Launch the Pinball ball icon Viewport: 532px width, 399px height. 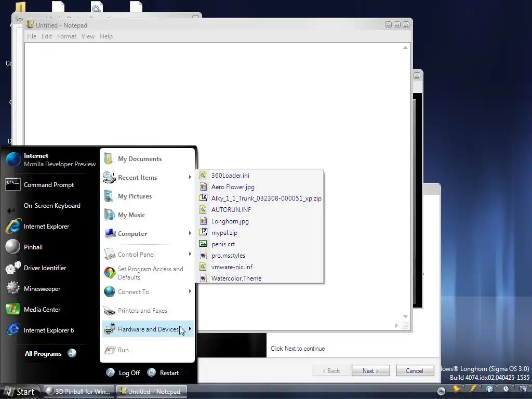coord(13,247)
